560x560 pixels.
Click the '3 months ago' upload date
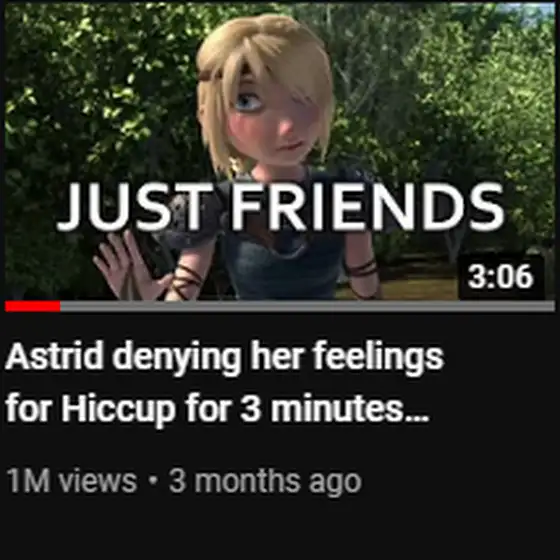(x=265, y=482)
